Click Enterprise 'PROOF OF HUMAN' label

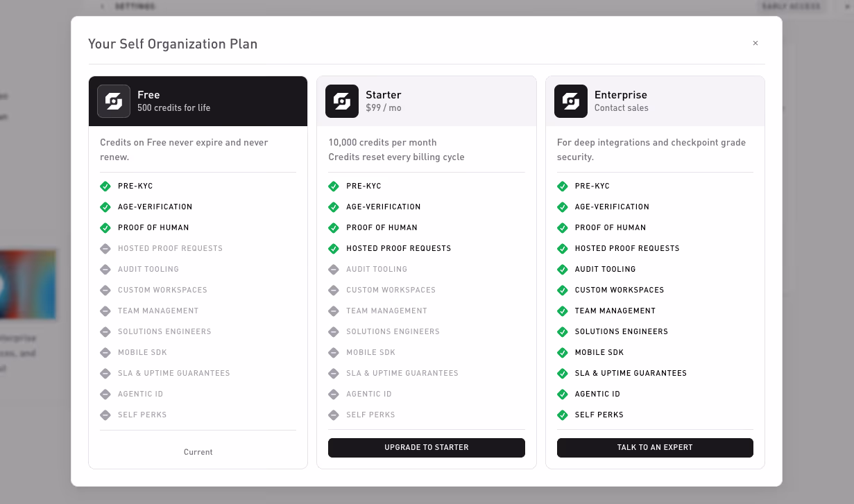click(610, 227)
